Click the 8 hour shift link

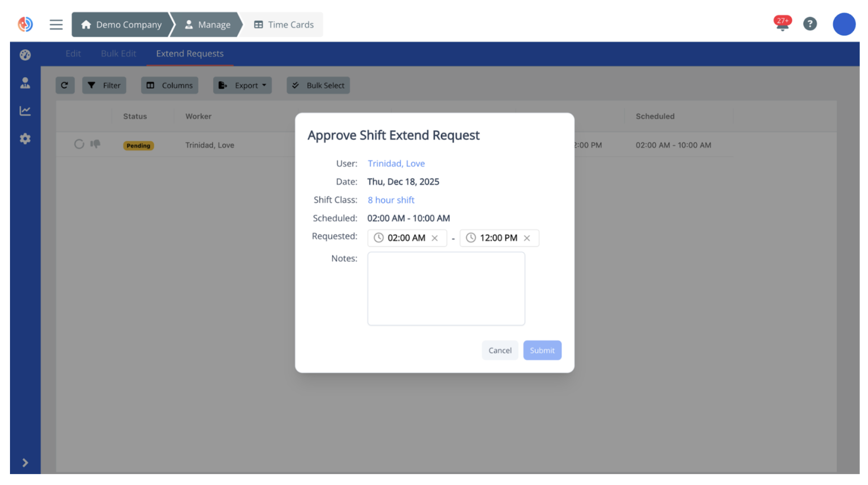point(391,200)
